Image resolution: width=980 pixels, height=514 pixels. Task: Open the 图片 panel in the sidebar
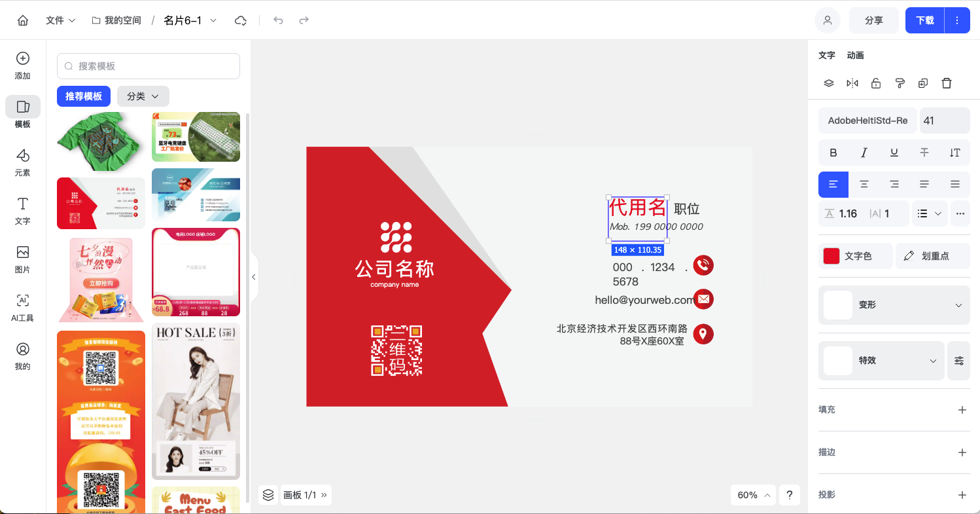pyautogui.click(x=22, y=259)
